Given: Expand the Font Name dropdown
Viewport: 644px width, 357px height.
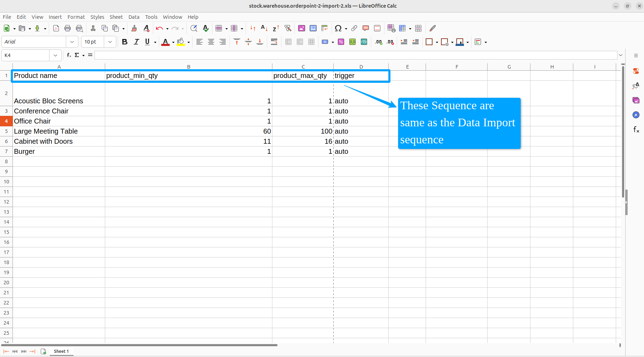Looking at the screenshot, I should pyautogui.click(x=72, y=42).
